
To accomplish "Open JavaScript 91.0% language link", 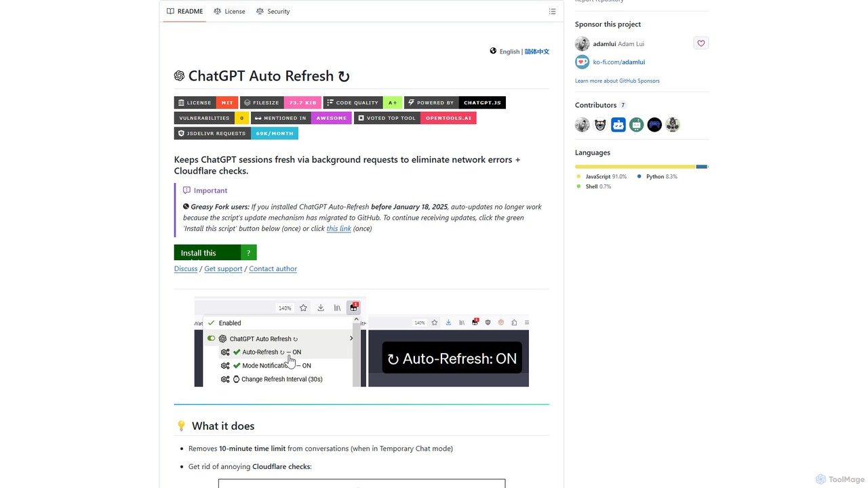I will (x=601, y=177).
